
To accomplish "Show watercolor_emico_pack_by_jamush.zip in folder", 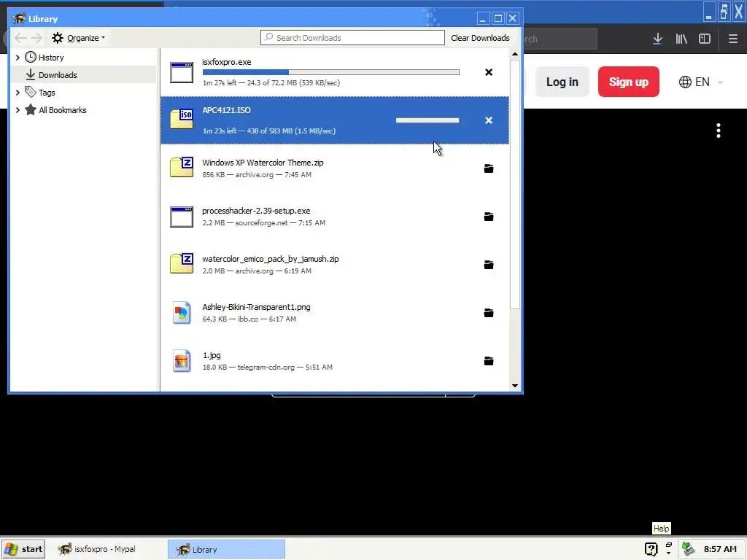I will (x=488, y=265).
